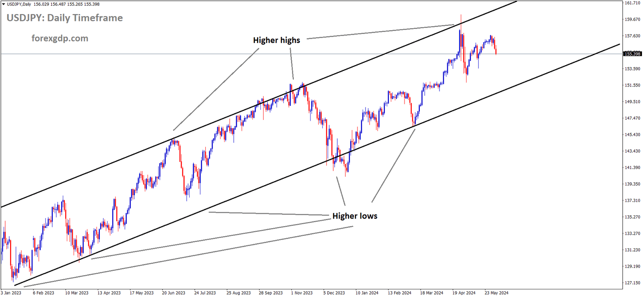
Task: Click the 127.150 price axis label
Action: (x=632, y=283)
